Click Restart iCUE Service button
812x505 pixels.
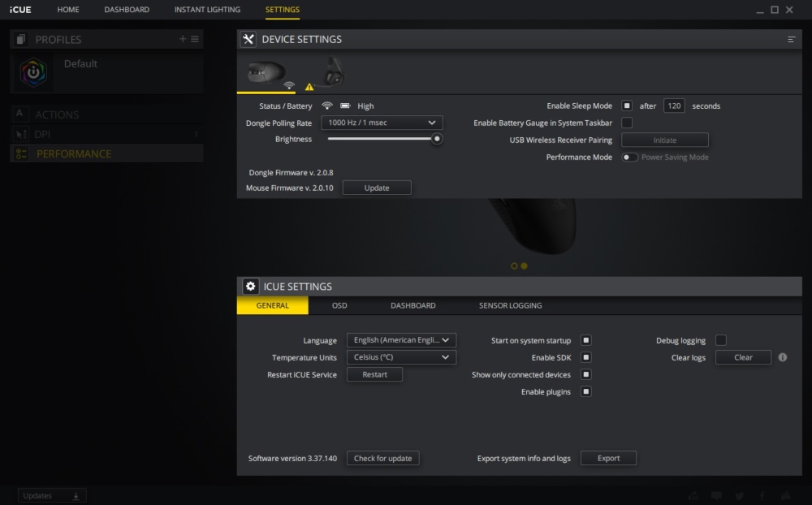click(x=374, y=374)
